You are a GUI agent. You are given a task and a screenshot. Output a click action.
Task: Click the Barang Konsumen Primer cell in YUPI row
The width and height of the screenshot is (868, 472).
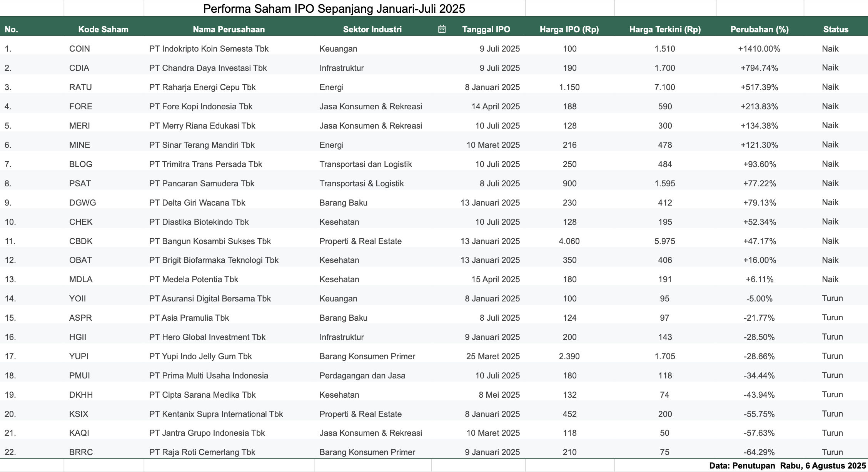(x=367, y=356)
